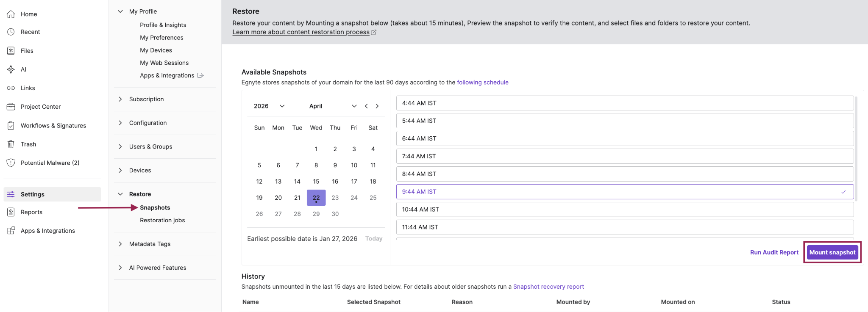Click the Home icon in sidebar
The height and width of the screenshot is (312, 868).
click(x=11, y=14)
